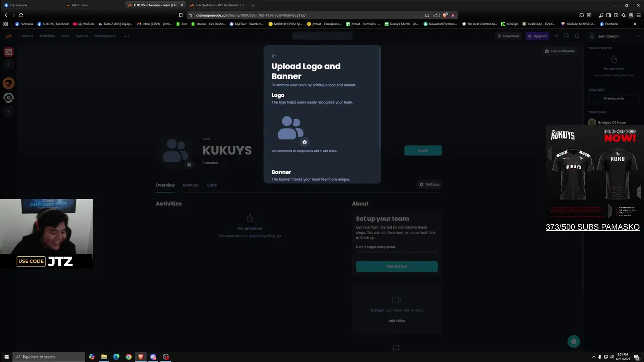Click the help chat bubble icon
Screen dimensions: 644x362
573,342
